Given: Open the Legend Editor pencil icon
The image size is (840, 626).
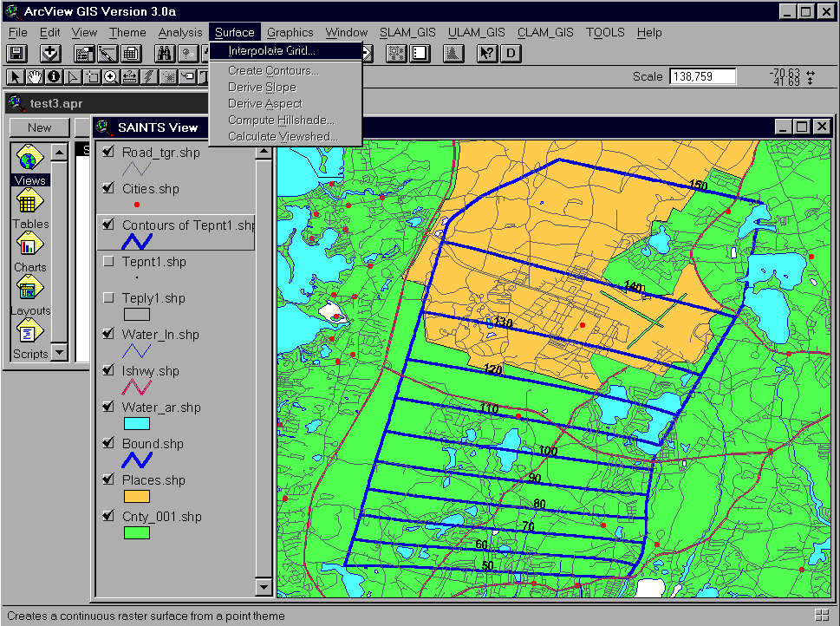Looking at the screenshot, I should (x=107, y=53).
